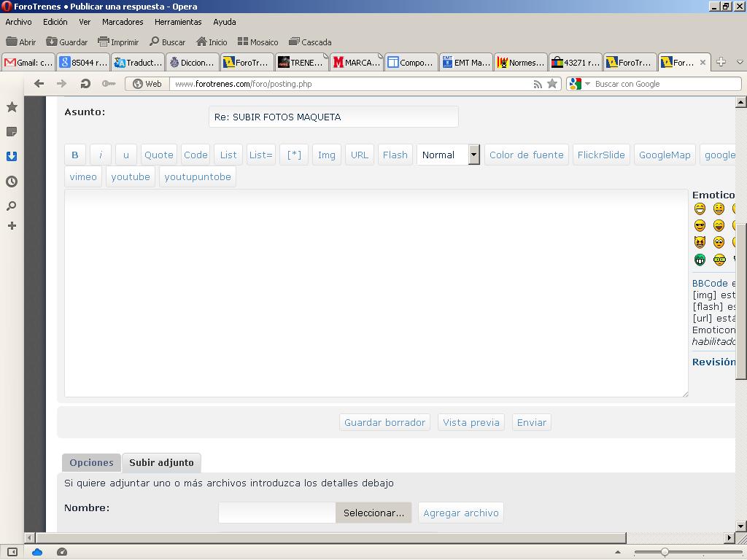Expand the Normal font size dropdown
This screenshot has height=560, width=747.
click(473, 155)
